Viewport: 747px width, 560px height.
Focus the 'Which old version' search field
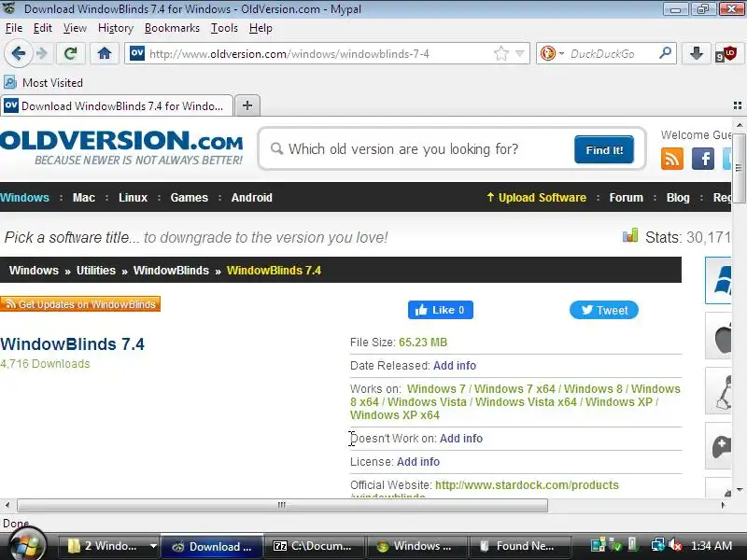click(x=419, y=149)
